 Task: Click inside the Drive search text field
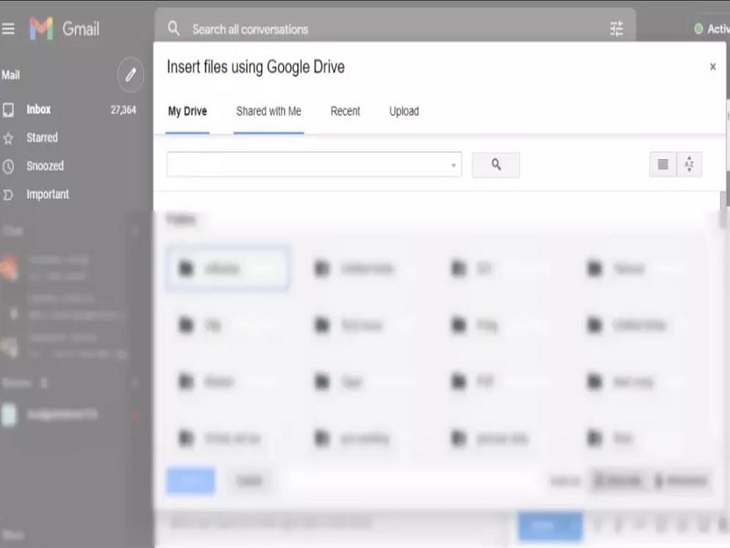[306, 165]
